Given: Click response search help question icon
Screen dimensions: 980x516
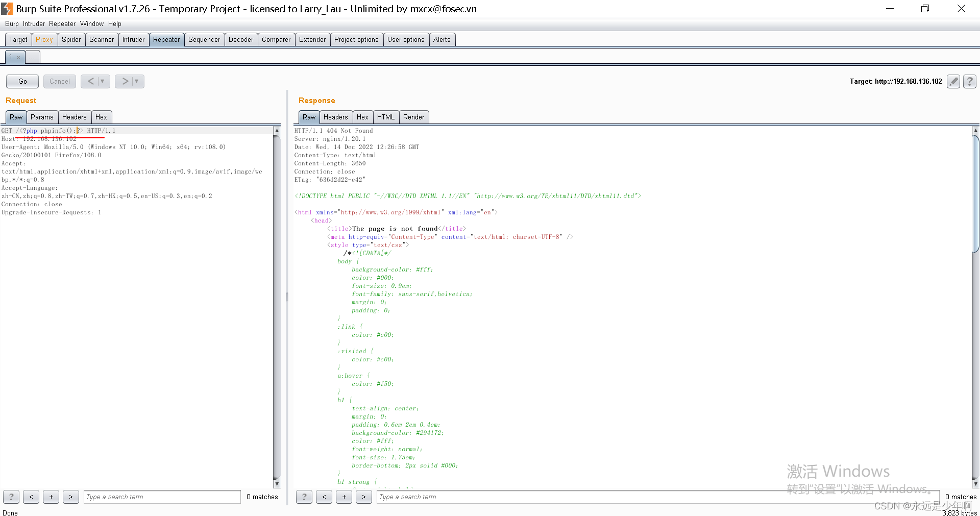Looking at the screenshot, I should (304, 497).
